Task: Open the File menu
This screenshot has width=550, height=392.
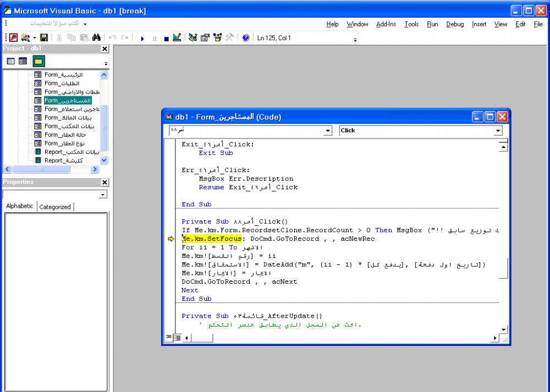Action: [x=538, y=24]
